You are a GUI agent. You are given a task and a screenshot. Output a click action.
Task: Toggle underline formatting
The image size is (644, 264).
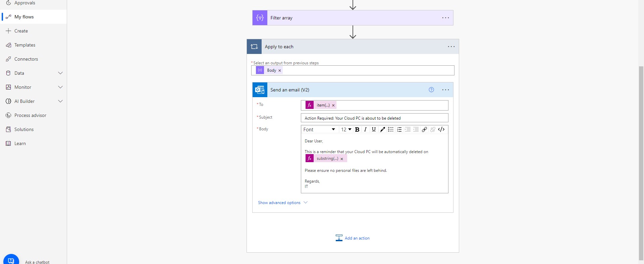click(x=374, y=130)
